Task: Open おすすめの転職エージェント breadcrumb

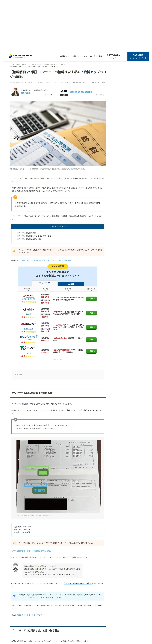Action: click(25, 65)
